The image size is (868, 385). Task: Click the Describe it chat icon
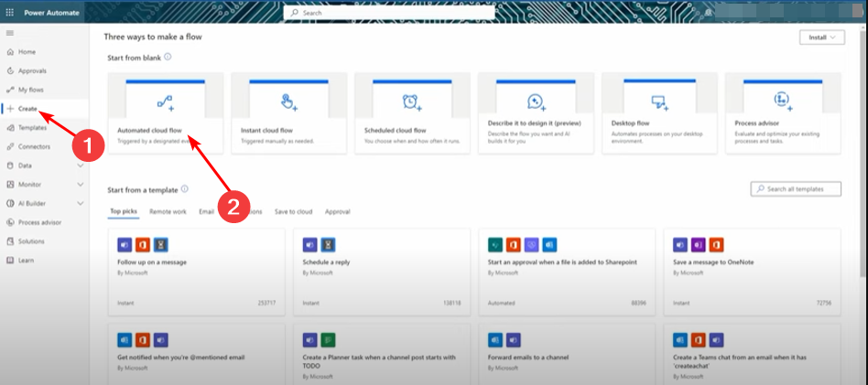click(536, 102)
